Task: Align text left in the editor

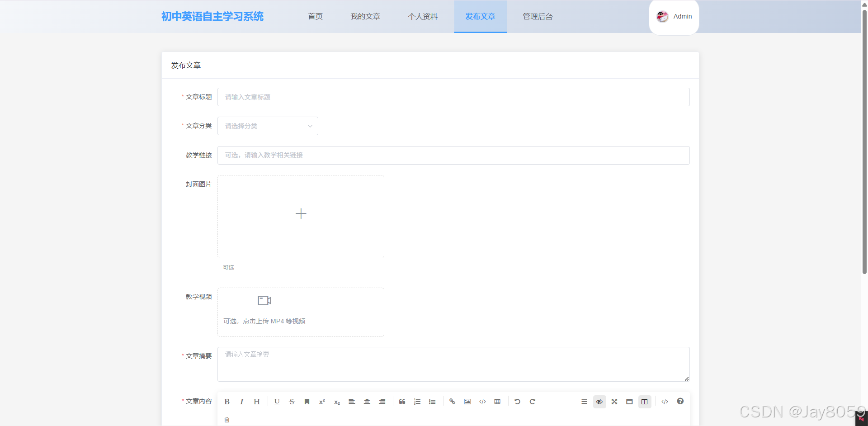Action: [352, 402]
